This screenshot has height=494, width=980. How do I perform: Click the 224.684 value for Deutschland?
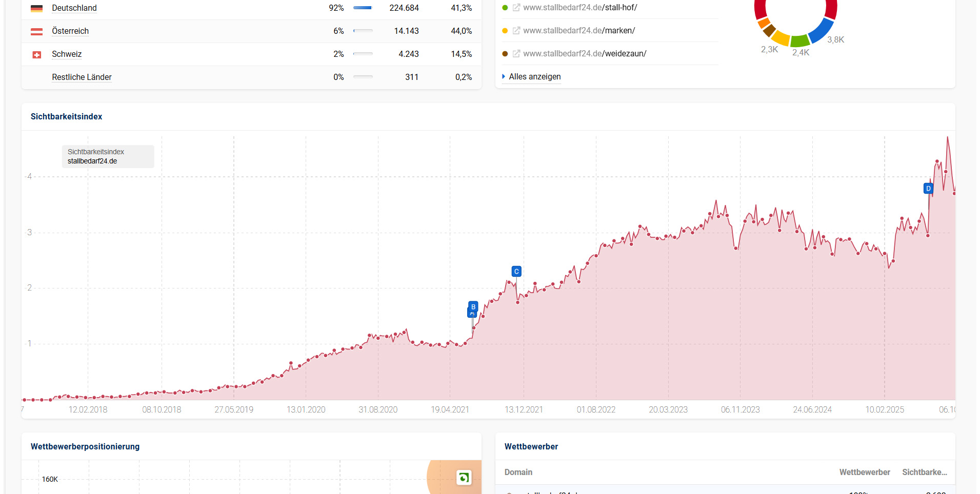(404, 8)
